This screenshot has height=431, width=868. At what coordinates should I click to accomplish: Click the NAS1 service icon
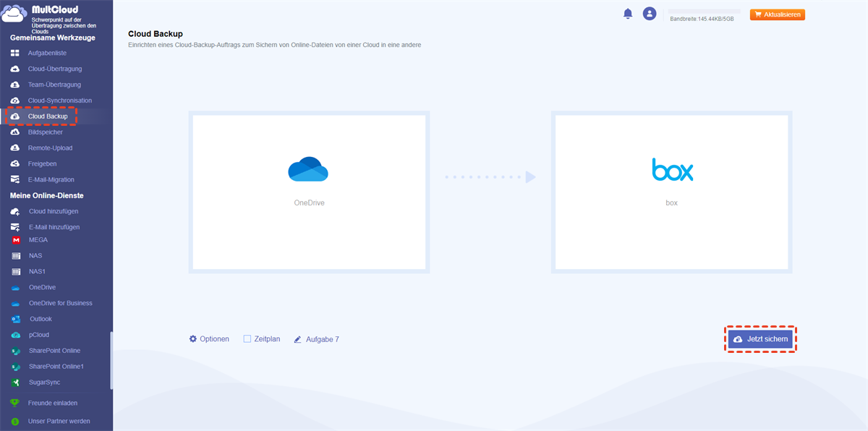coord(16,272)
